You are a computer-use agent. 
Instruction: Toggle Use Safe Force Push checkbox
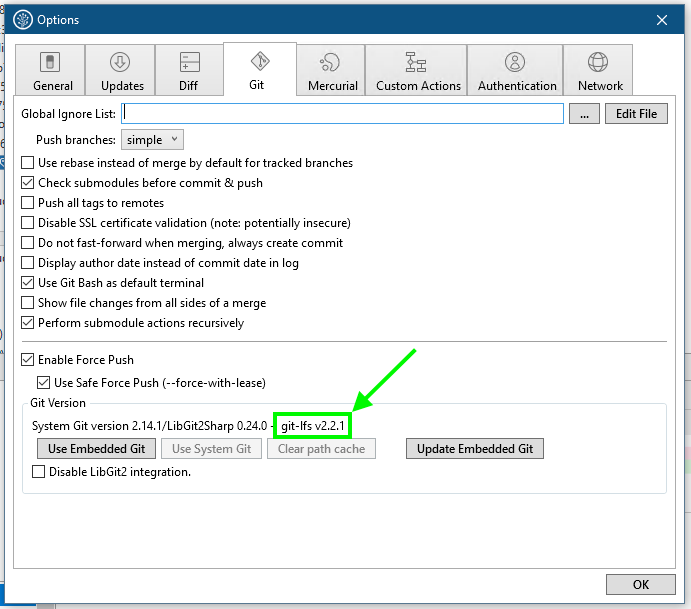[43, 382]
